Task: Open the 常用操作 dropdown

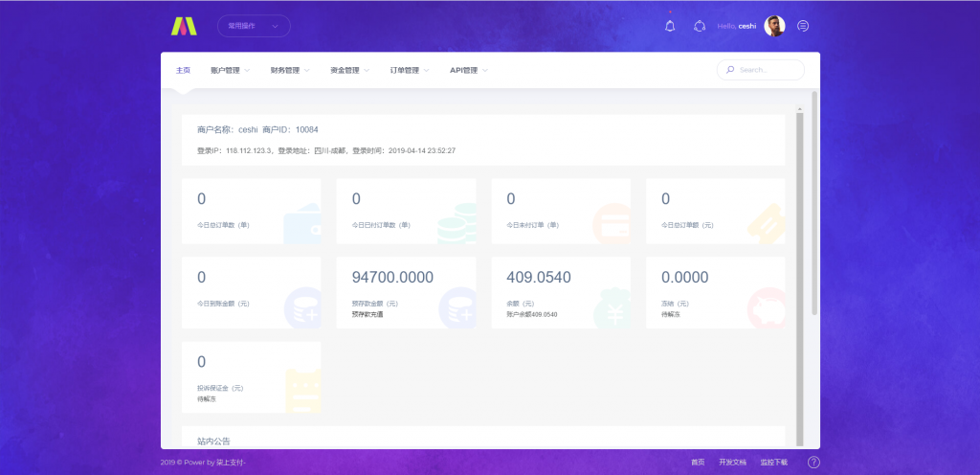Action: pyautogui.click(x=254, y=26)
